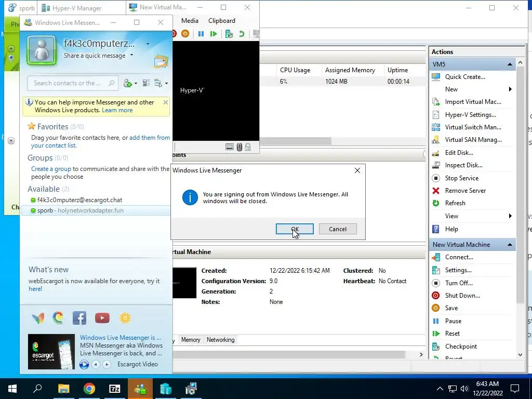Image resolution: width=532 pixels, height=399 pixels.
Task: Collapse the New Virtual Machine actions section
Action: click(510, 245)
